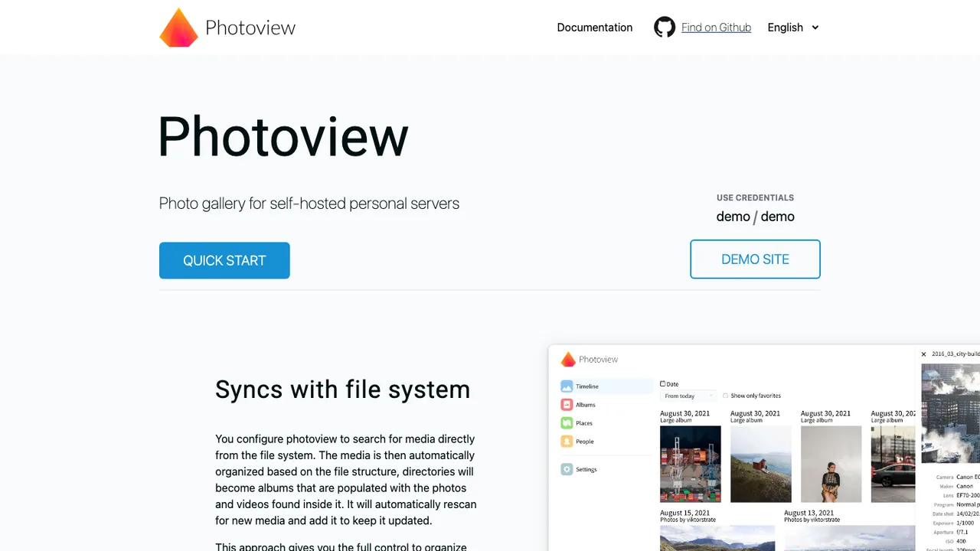Click the Places map icon in the app preview
The width and height of the screenshot is (980, 551).
(567, 423)
